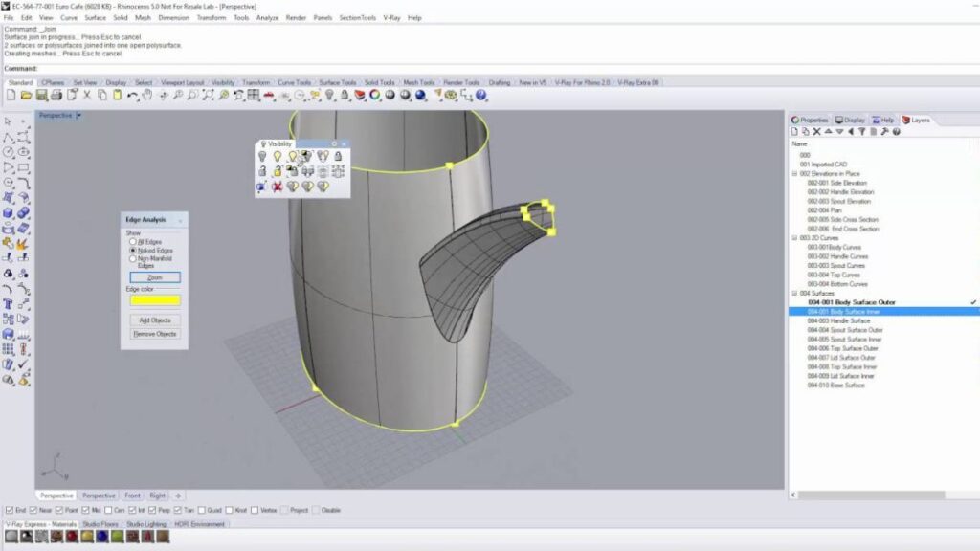Screen dimensions: 980x551
Task: Click the Add Objects button
Action: click(154, 320)
